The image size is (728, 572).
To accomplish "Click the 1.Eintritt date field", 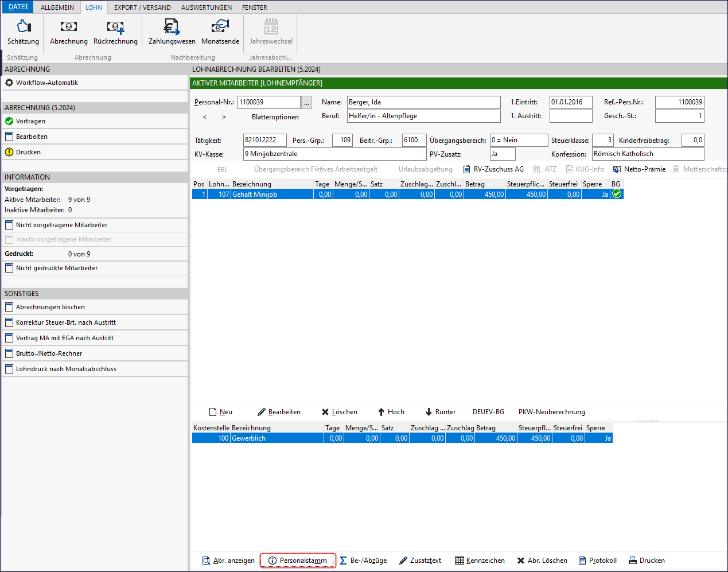I will click(x=571, y=102).
